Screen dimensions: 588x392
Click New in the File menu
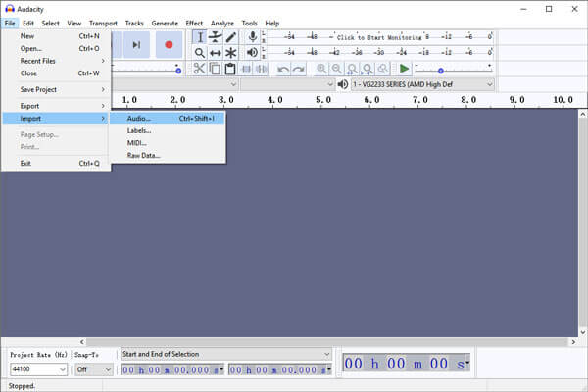(56, 36)
